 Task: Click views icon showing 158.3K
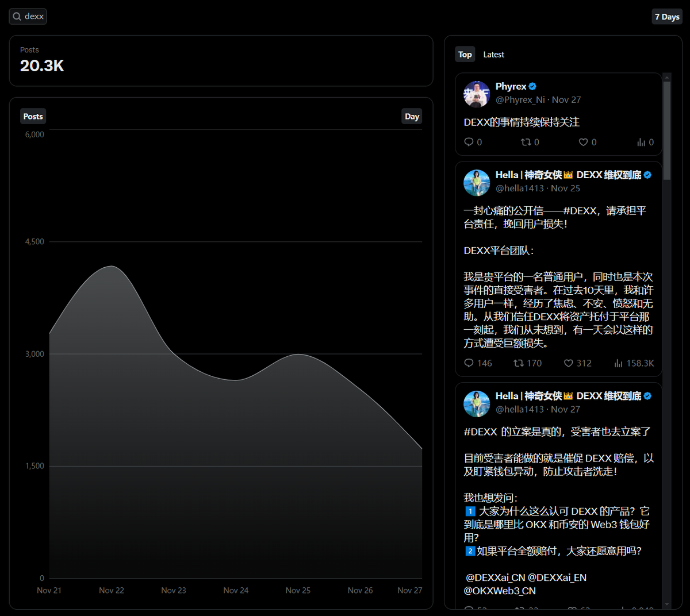tap(618, 363)
